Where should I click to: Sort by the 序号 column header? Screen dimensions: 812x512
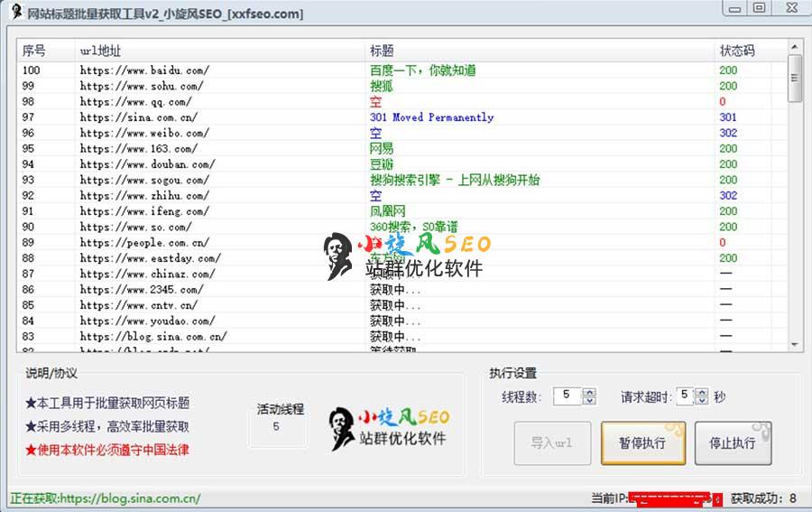pos(45,51)
